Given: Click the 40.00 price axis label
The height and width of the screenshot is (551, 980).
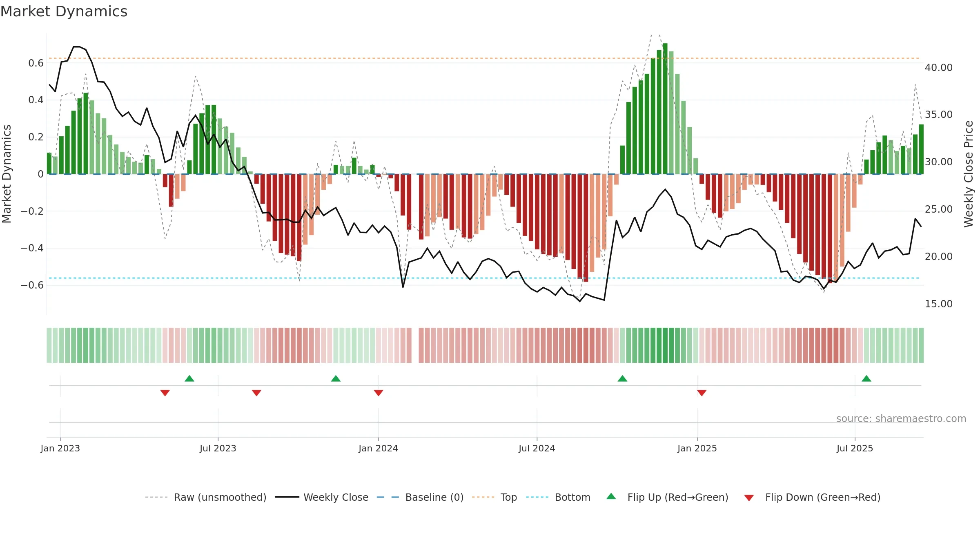Looking at the screenshot, I should point(939,68).
